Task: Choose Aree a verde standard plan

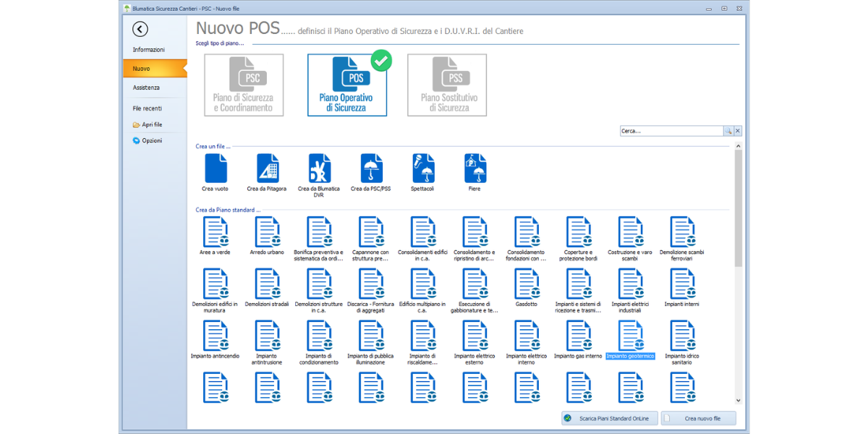Action: point(216,232)
